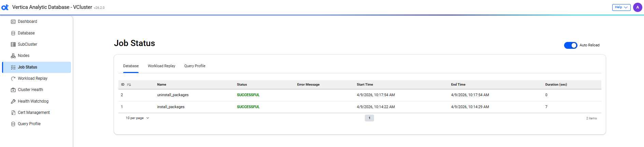Click the Duration (sec) column header

556,85
